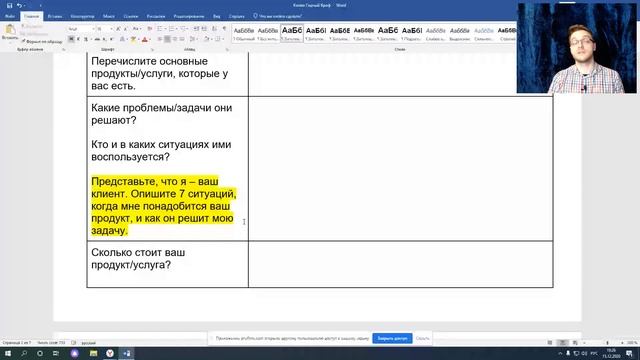Switch to the Макет ribbon tab

(x=109, y=16)
